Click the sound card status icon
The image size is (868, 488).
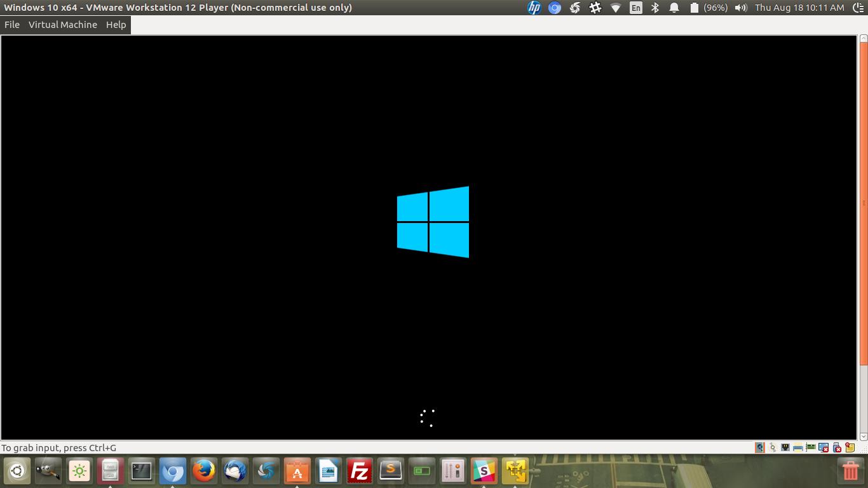(x=811, y=447)
